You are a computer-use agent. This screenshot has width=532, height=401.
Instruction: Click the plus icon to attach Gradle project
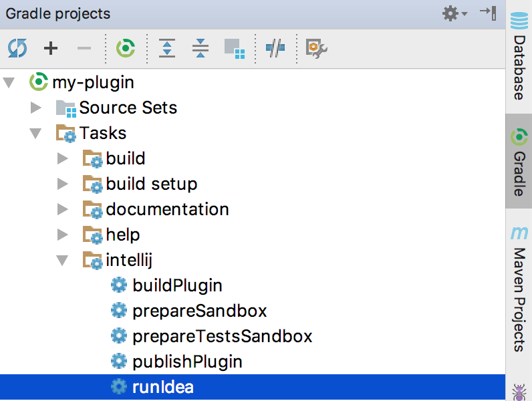(x=51, y=48)
